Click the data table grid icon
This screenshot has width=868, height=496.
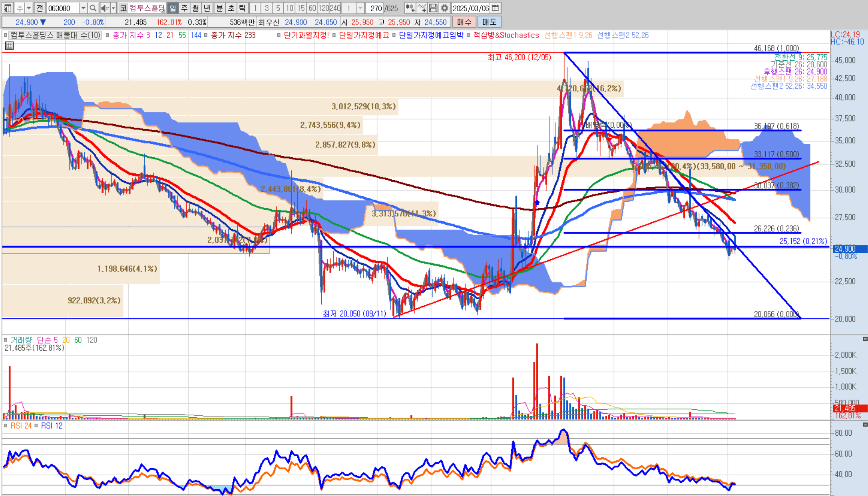9,46
